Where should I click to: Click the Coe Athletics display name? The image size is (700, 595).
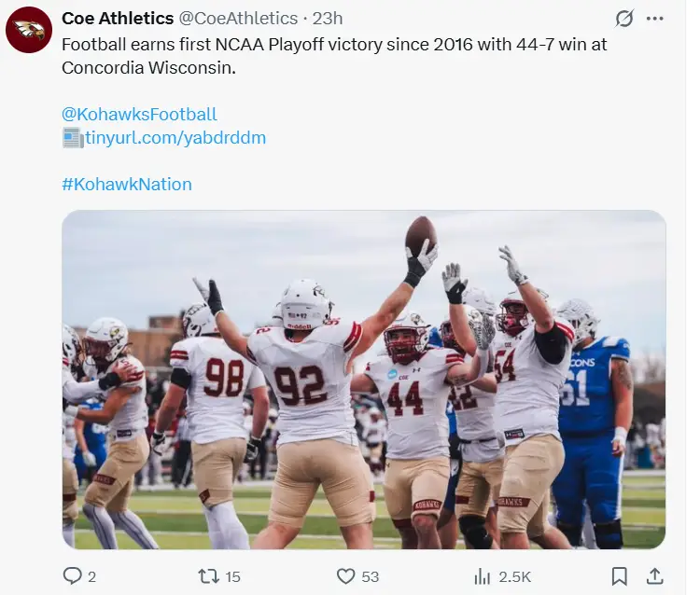click(118, 19)
